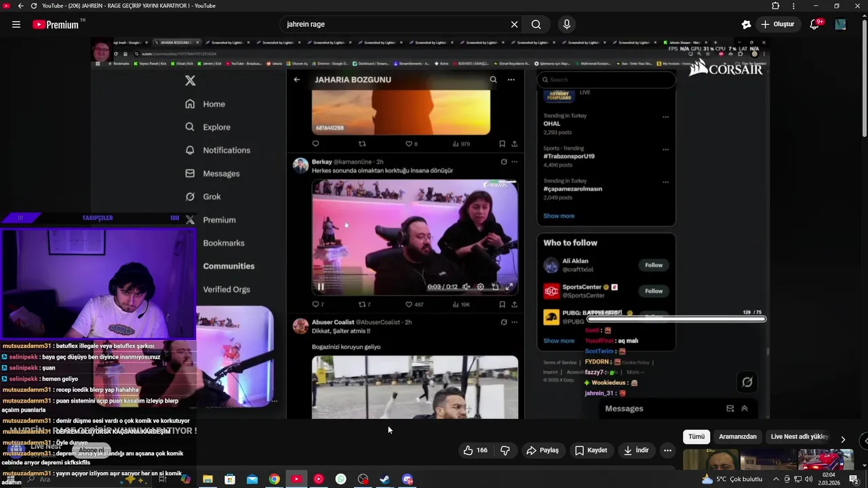The width and height of the screenshot is (868, 488).
Task: Save the video with Kaydet
Action: click(x=591, y=450)
